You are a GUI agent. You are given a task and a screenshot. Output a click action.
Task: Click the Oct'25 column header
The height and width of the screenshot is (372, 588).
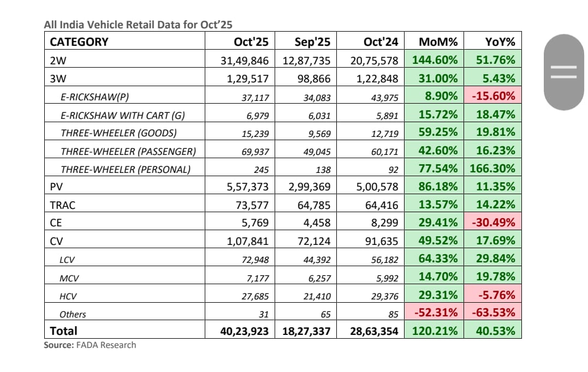[250, 42]
